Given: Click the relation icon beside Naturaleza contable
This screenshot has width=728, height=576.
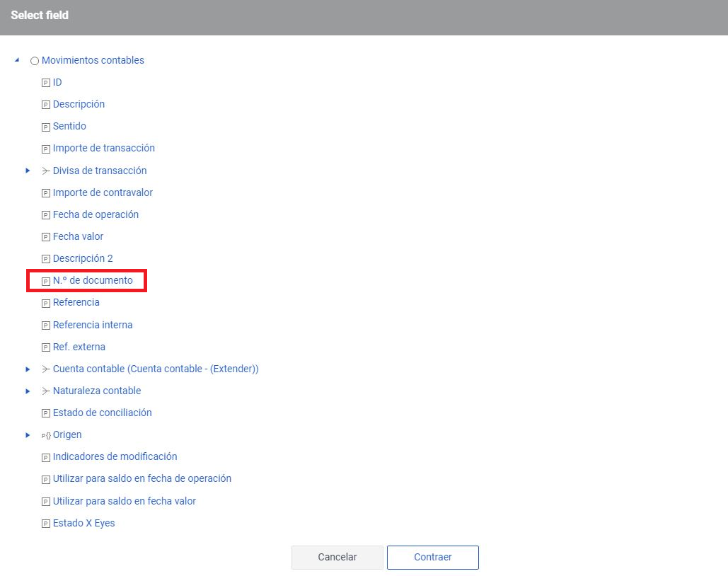Looking at the screenshot, I should coord(46,391).
